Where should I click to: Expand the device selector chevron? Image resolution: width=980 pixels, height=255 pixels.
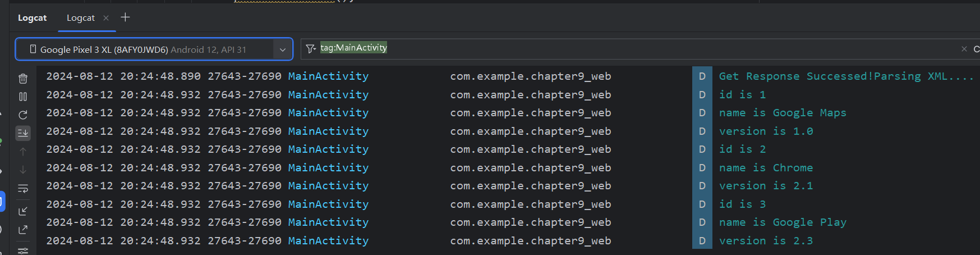pyautogui.click(x=283, y=49)
